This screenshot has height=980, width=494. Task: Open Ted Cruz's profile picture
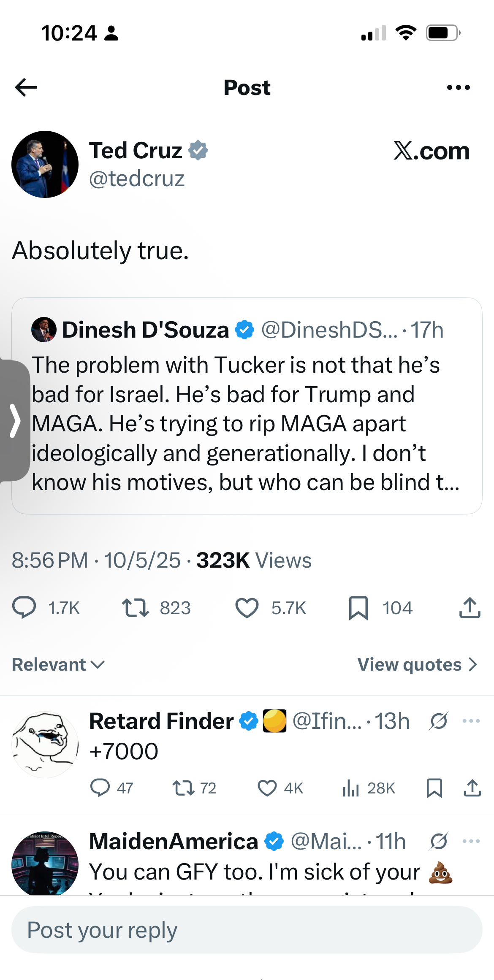45,164
